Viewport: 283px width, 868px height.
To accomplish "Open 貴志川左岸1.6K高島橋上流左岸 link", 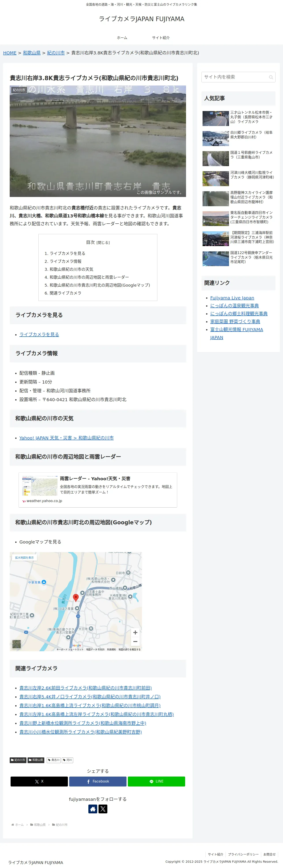I will (x=97, y=714).
